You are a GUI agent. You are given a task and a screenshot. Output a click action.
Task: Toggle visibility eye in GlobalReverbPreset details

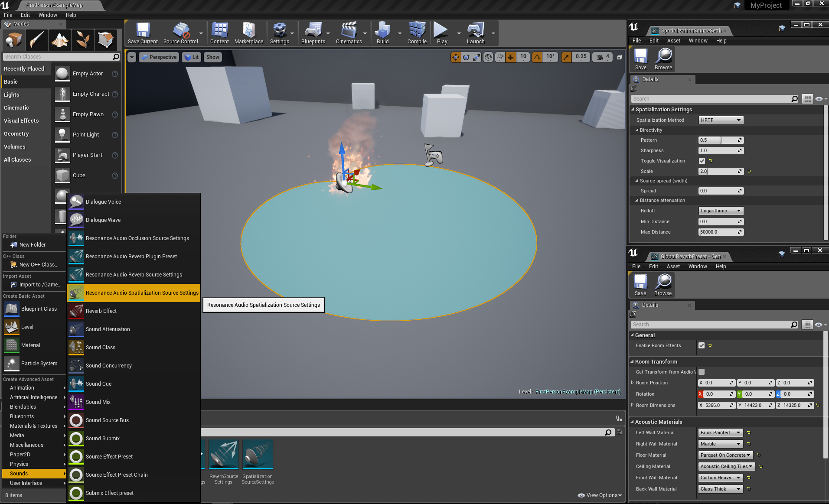[820, 325]
